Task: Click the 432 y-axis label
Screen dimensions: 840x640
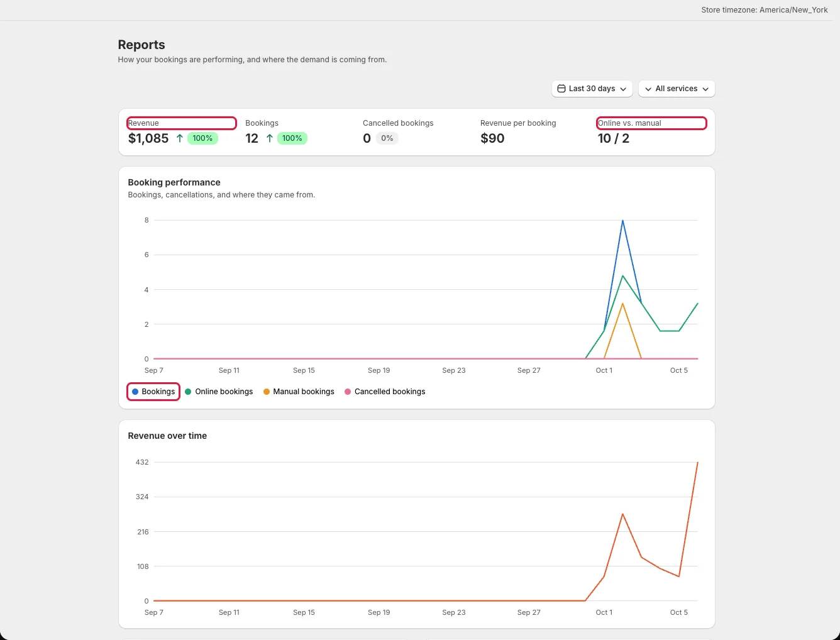Action: click(x=142, y=462)
